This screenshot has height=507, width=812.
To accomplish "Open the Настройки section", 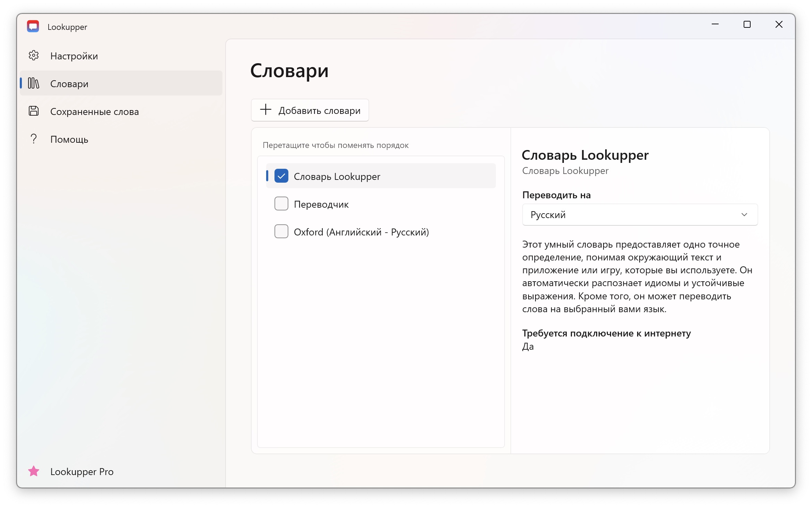I will pos(121,56).
